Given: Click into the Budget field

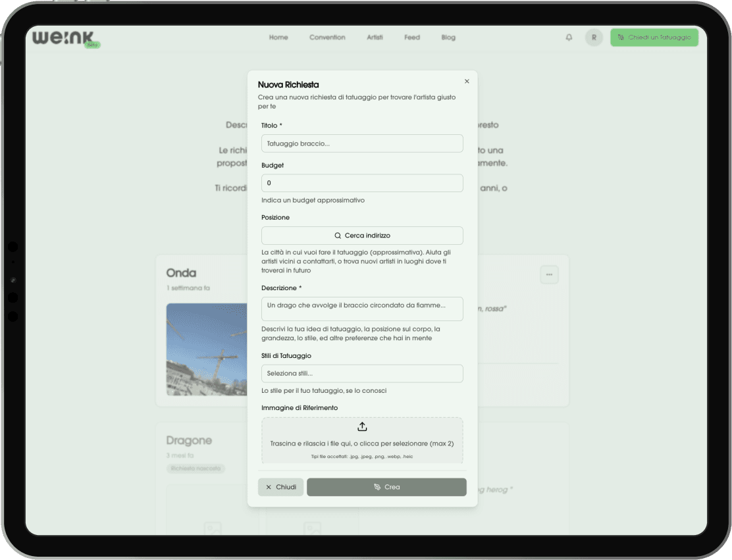Looking at the screenshot, I should click(362, 183).
